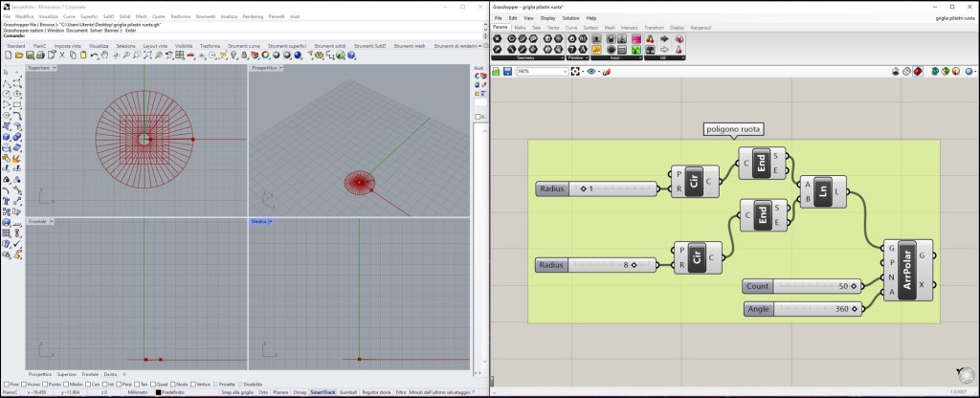Click the sketch pencil icon in Grasshopper toolbar
980x398 pixels.
click(x=607, y=71)
